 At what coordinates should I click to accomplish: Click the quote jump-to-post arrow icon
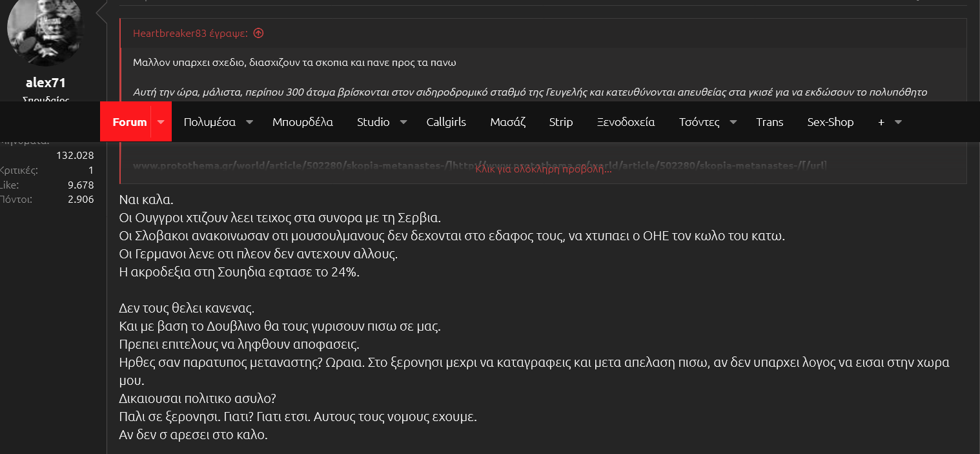(x=258, y=33)
